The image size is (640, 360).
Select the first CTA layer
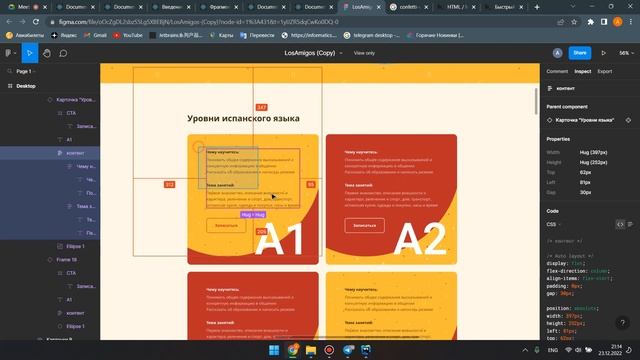[x=71, y=113]
